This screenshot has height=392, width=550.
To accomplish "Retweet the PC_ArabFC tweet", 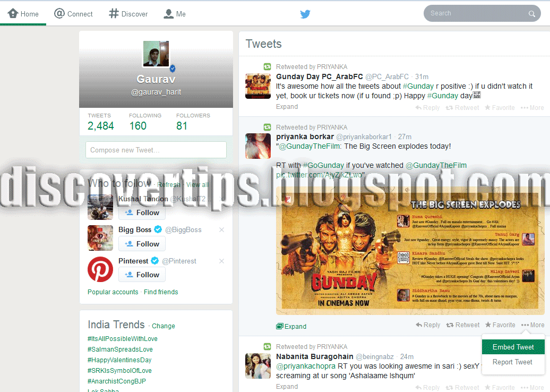I will [x=462, y=108].
